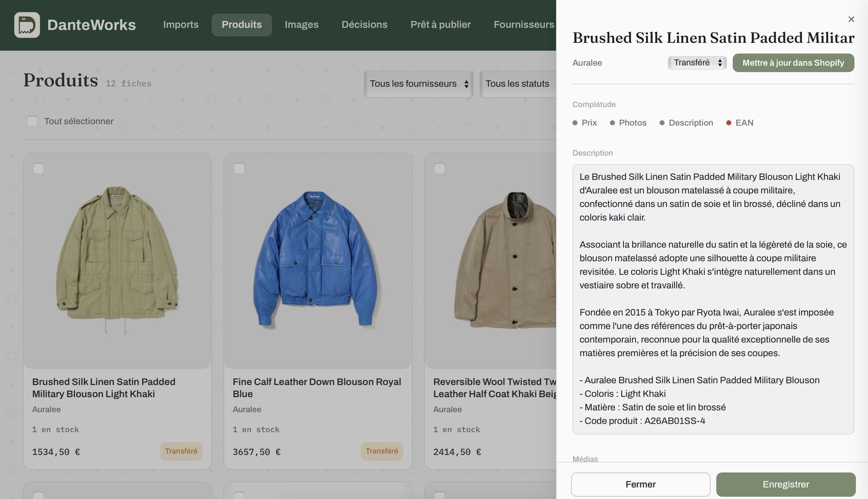
Task: Tick the Fine Calf Leather Blouson checkbox
Action: (239, 169)
